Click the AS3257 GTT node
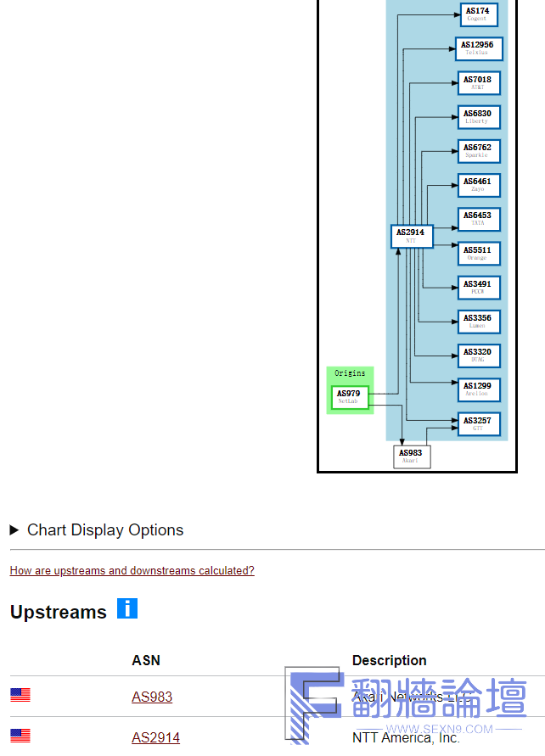The image size is (545, 756). point(479,424)
